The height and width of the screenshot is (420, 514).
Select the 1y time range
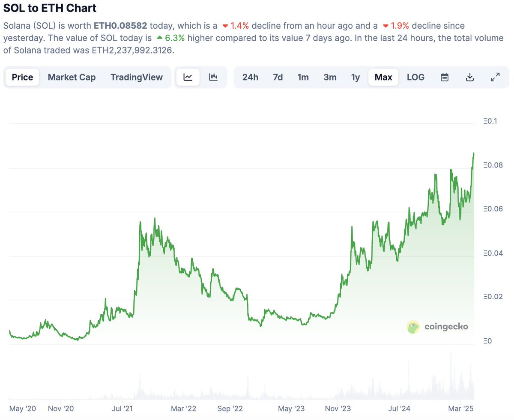point(355,77)
